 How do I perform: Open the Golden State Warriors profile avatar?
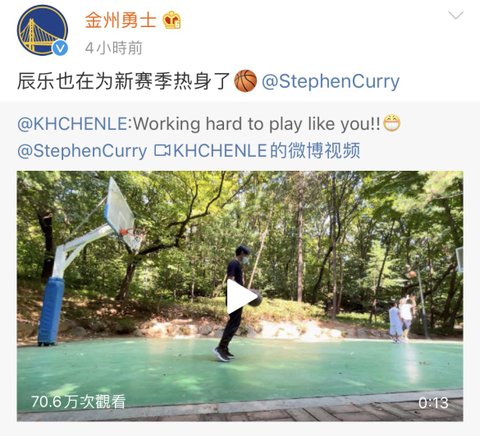(x=42, y=30)
